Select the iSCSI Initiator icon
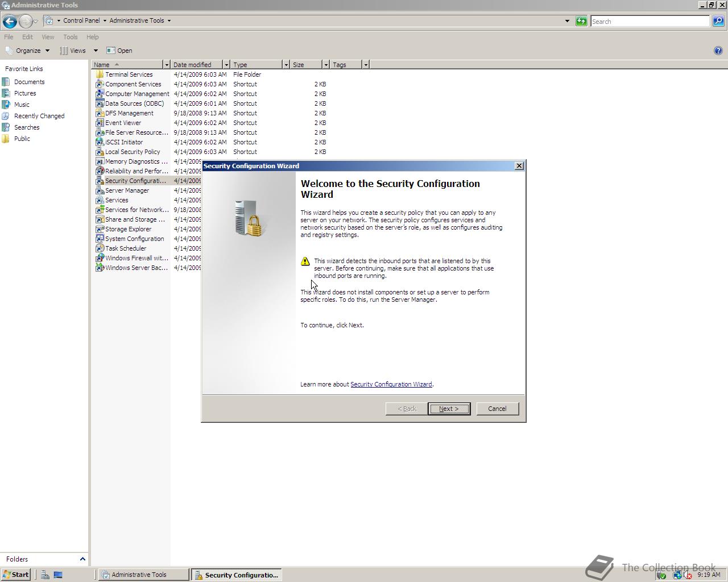This screenshot has width=728, height=582. (x=100, y=142)
